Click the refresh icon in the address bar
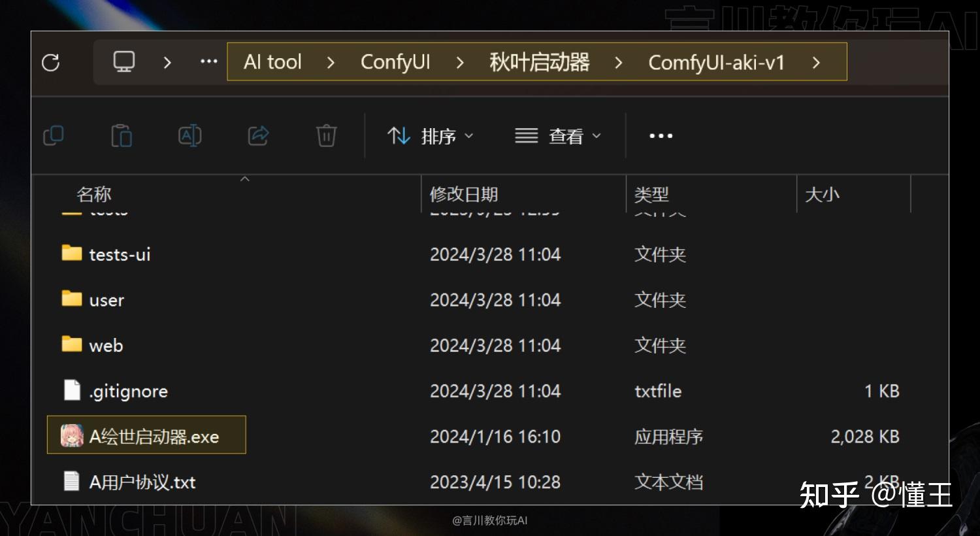Screen dimensions: 980x536 tap(52, 62)
